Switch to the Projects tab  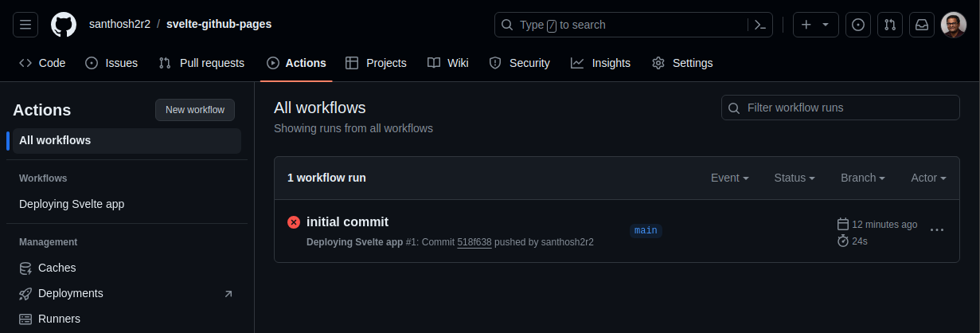point(376,63)
